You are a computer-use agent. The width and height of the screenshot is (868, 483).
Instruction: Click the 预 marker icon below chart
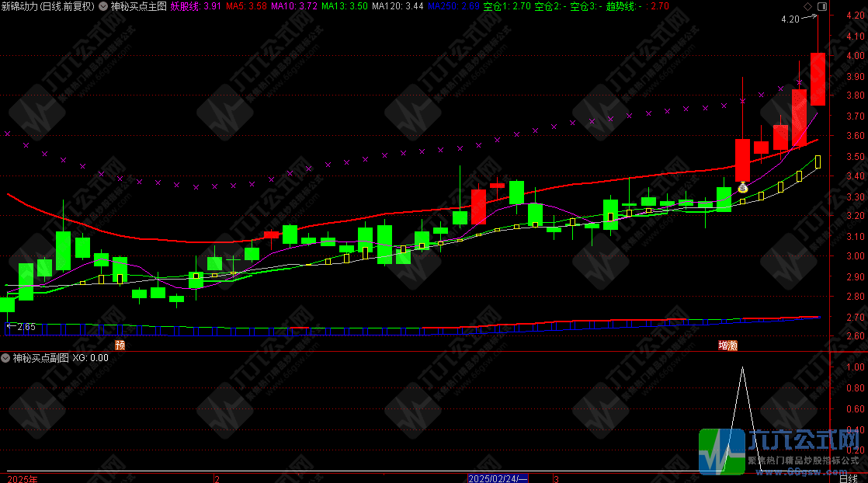[x=120, y=344]
